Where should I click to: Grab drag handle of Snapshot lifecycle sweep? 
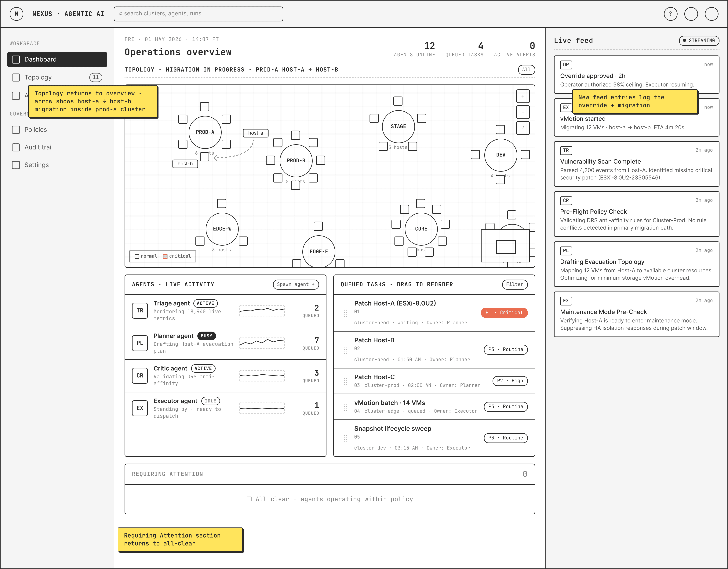click(346, 438)
